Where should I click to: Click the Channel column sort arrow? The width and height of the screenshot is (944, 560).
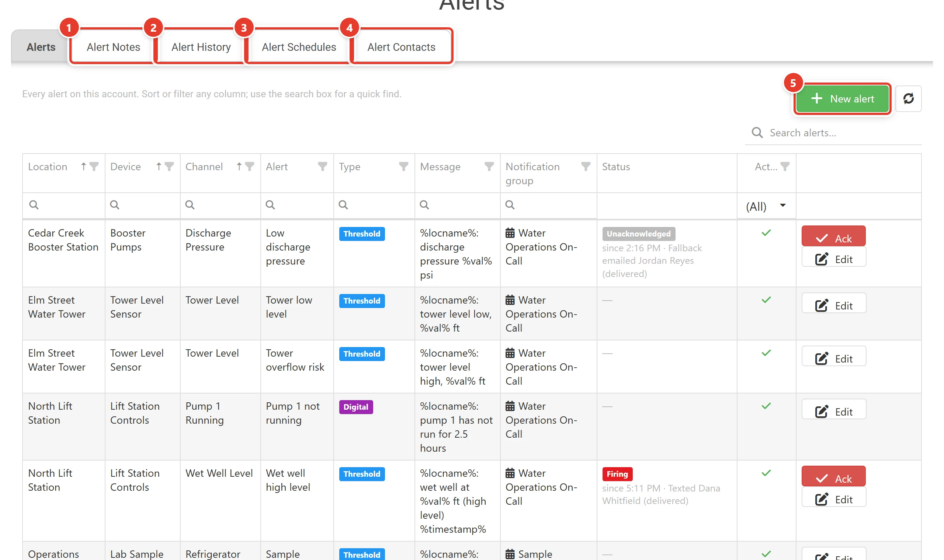[x=239, y=167]
